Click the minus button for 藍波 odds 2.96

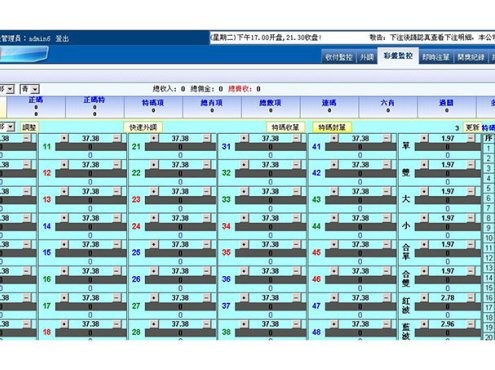[x=471, y=324]
